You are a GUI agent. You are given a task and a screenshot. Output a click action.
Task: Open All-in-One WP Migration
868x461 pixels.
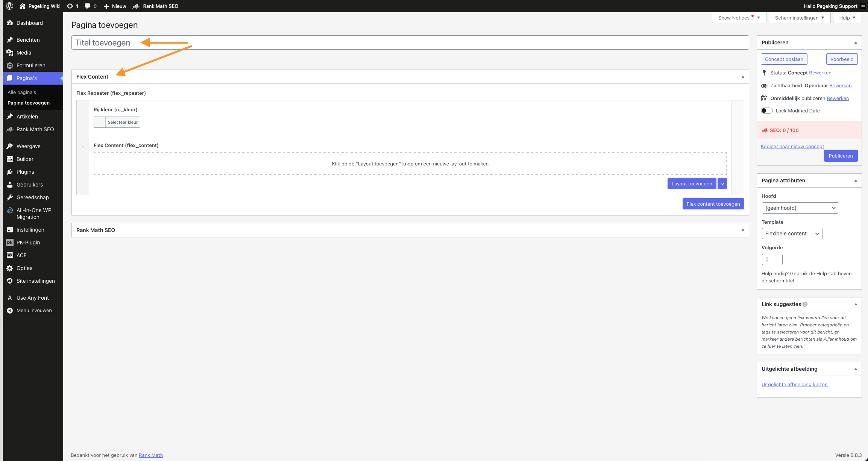33,214
